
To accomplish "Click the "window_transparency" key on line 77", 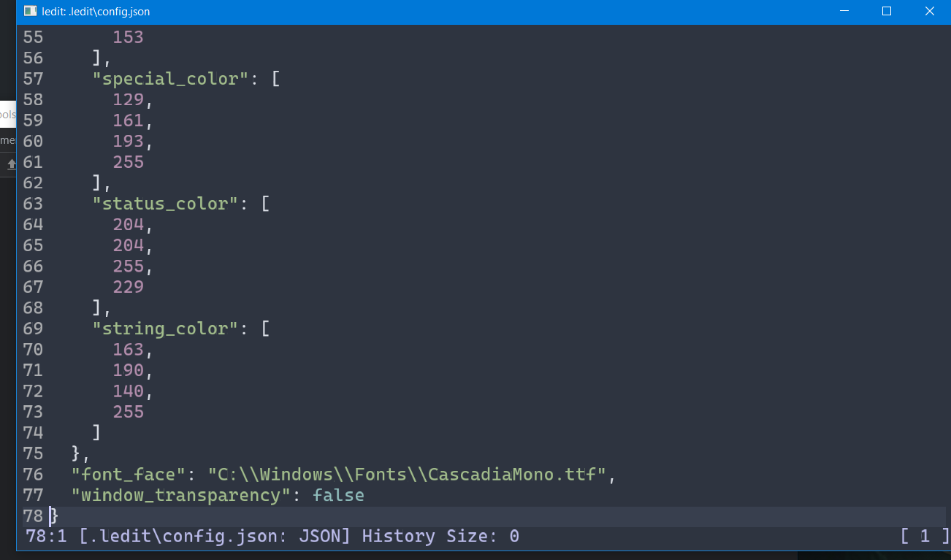I will 181,495.
